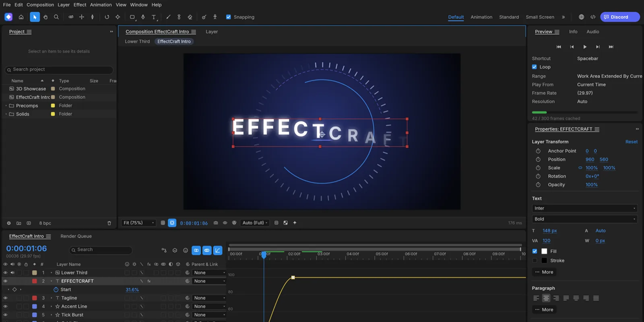644x322 pixels.
Task: Select the Rotation tool
Action: 107,17
